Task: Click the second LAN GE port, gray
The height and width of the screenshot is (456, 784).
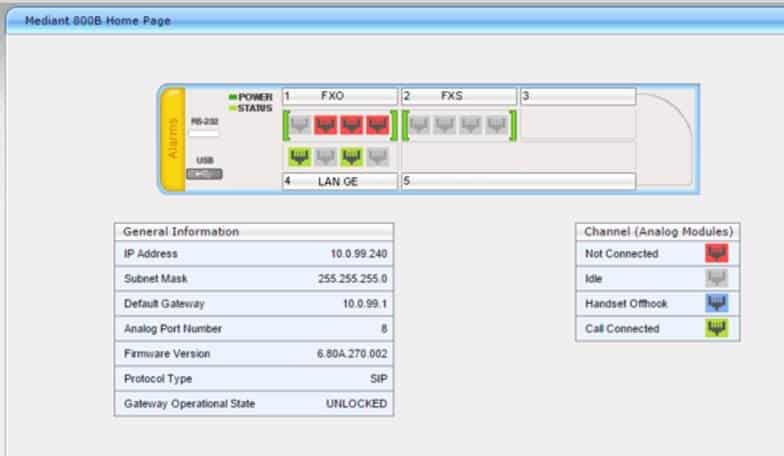Action: pyautogui.click(x=326, y=157)
